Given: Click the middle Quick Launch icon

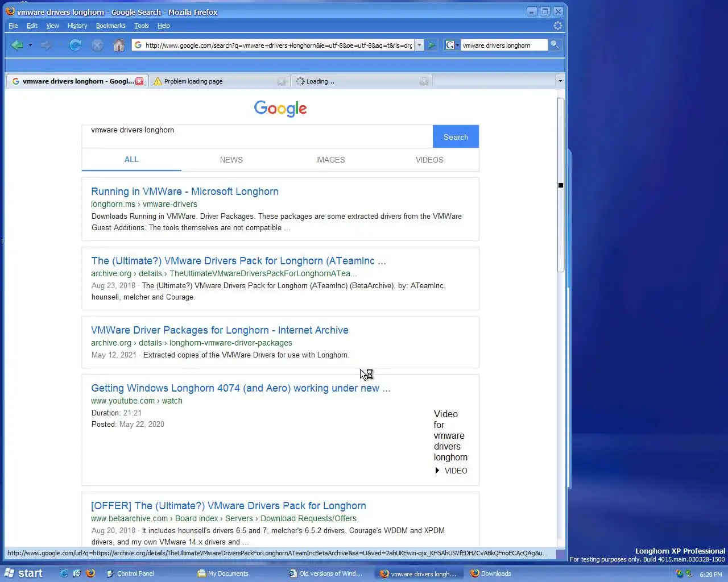Looking at the screenshot, I should point(77,573).
